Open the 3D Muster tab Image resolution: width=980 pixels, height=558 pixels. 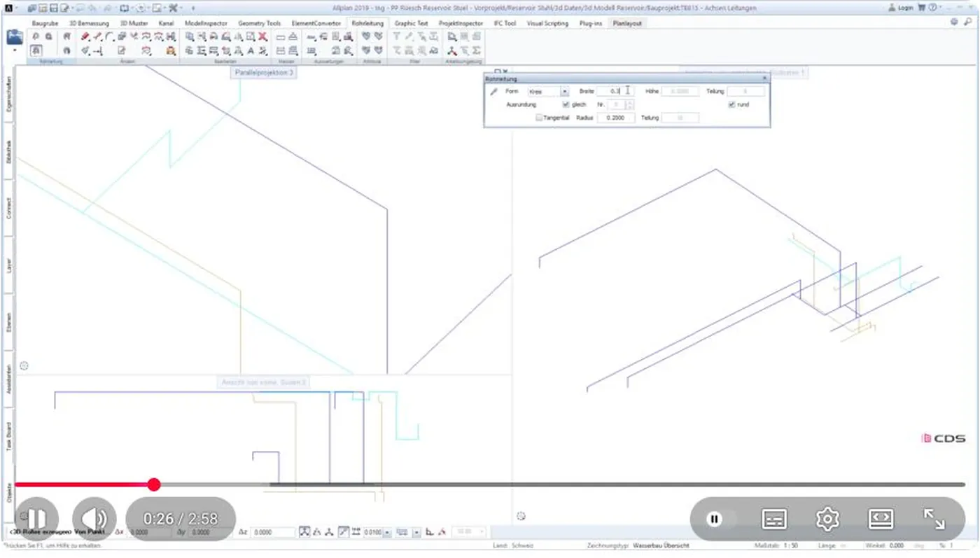pos(134,23)
